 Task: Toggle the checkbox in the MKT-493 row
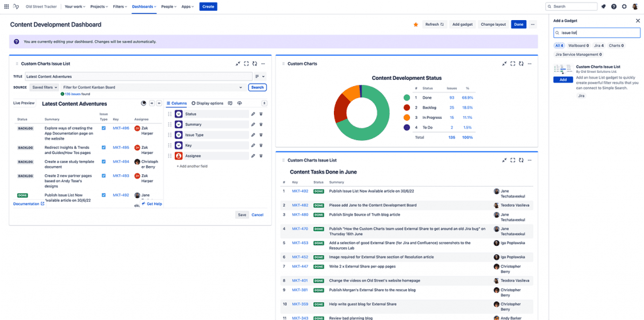pyautogui.click(x=104, y=176)
